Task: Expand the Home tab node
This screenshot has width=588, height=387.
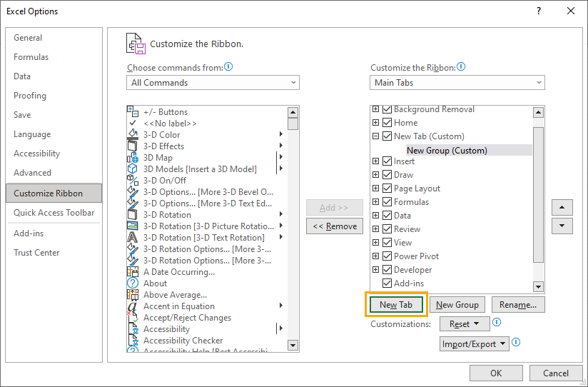Action: point(376,123)
